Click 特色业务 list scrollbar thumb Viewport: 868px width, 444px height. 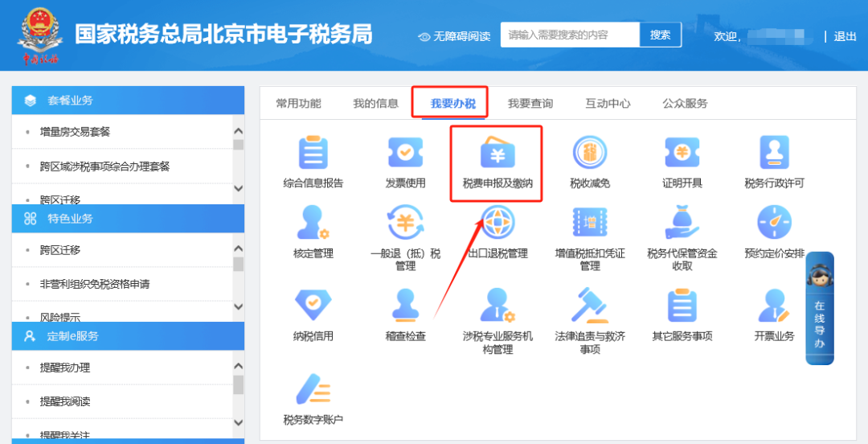238,264
